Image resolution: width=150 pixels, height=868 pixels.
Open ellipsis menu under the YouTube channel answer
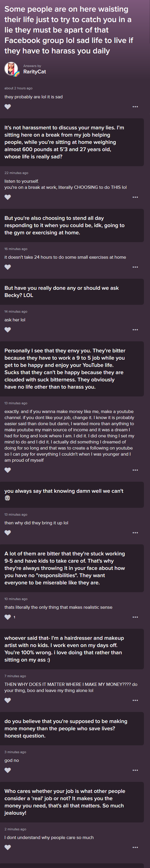click(135, 470)
